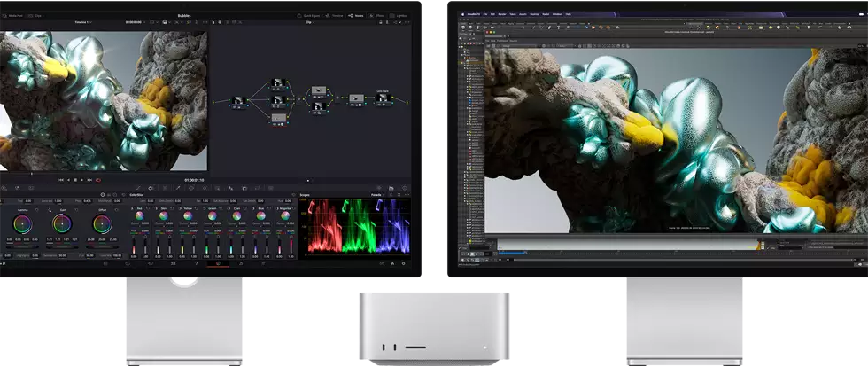Open Project Settings gear in Resolve
The height and width of the screenshot is (367, 868).
403,263
